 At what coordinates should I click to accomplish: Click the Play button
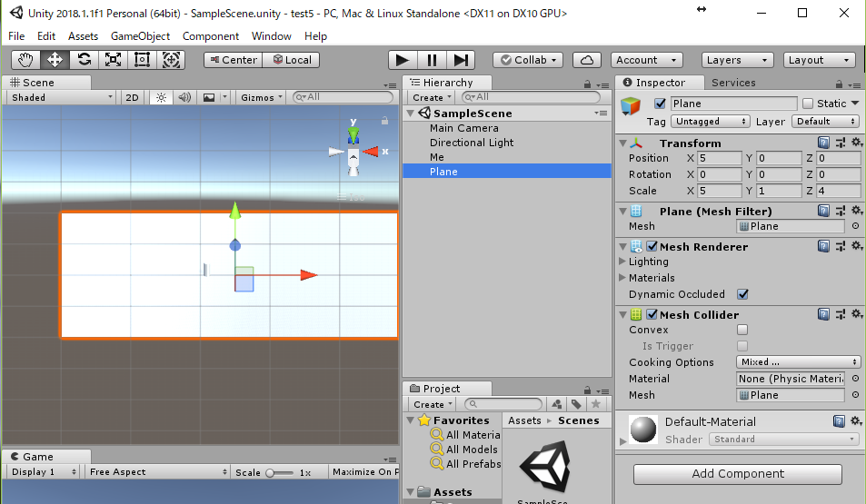pyautogui.click(x=403, y=60)
